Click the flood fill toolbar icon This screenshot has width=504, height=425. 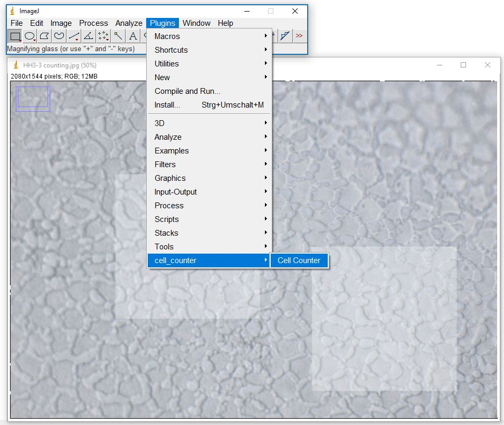[285, 36]
